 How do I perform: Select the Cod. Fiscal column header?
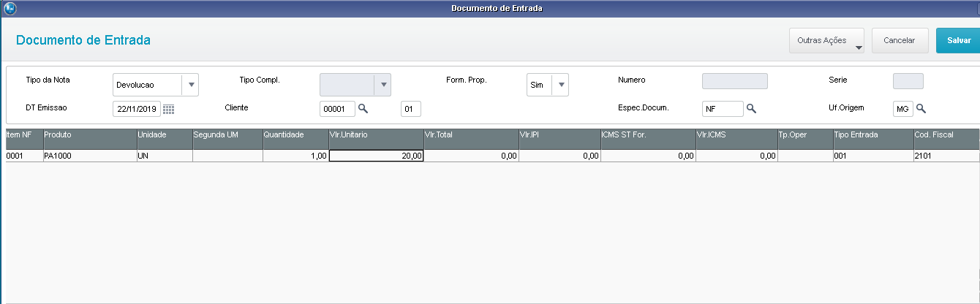946,139
